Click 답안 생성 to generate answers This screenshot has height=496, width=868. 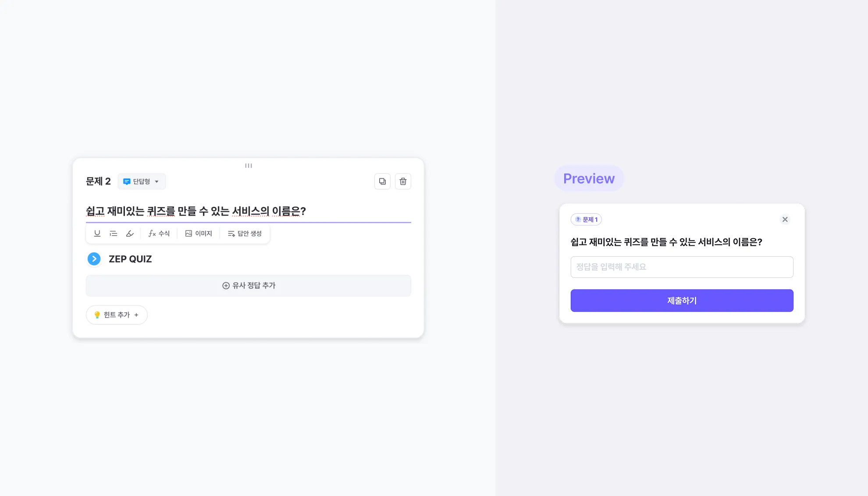(245, 234)
